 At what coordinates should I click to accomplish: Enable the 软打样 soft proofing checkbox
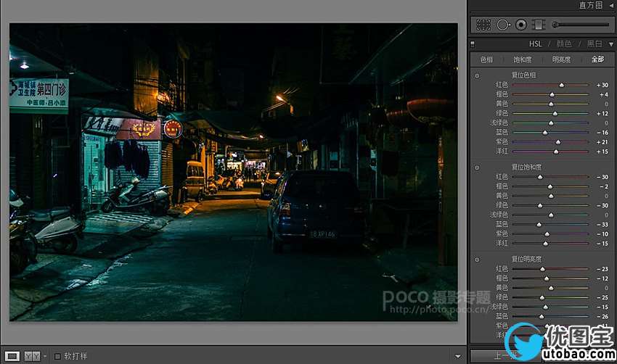tap(57, 356)
